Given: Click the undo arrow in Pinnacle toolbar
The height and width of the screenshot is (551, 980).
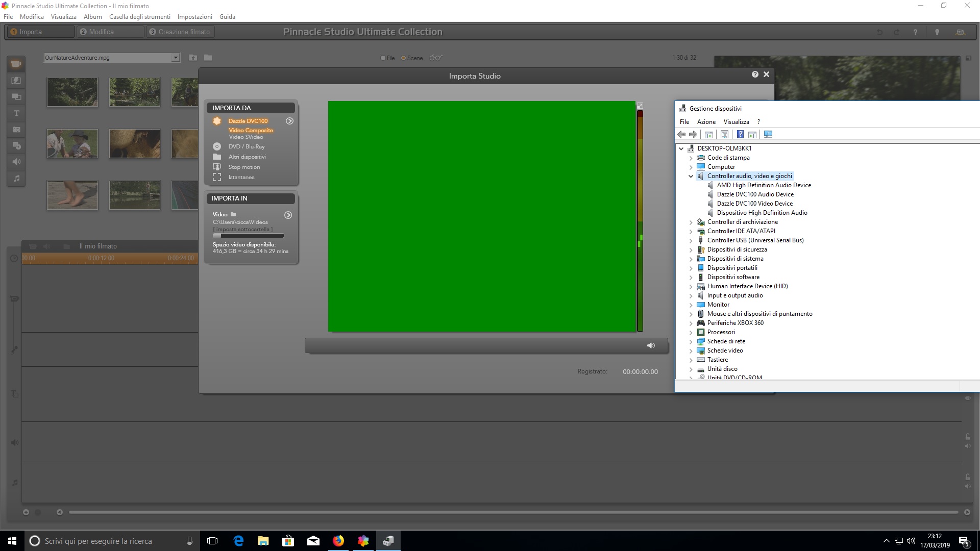Looking at the screenshot, I should pyautogui.click(x=879, y=32).
